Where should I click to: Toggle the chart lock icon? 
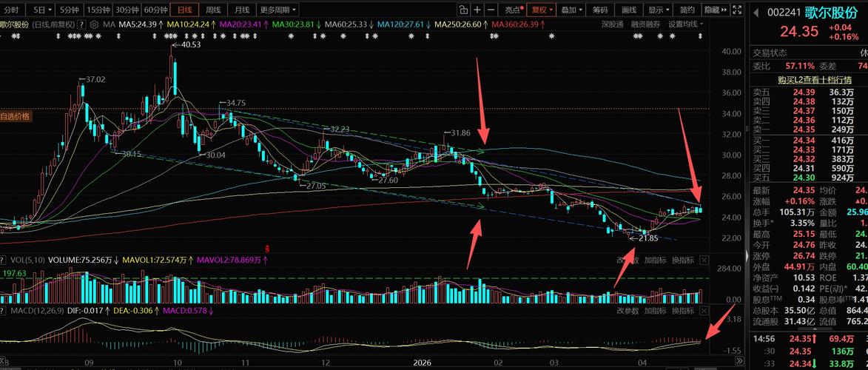[462, 10]
